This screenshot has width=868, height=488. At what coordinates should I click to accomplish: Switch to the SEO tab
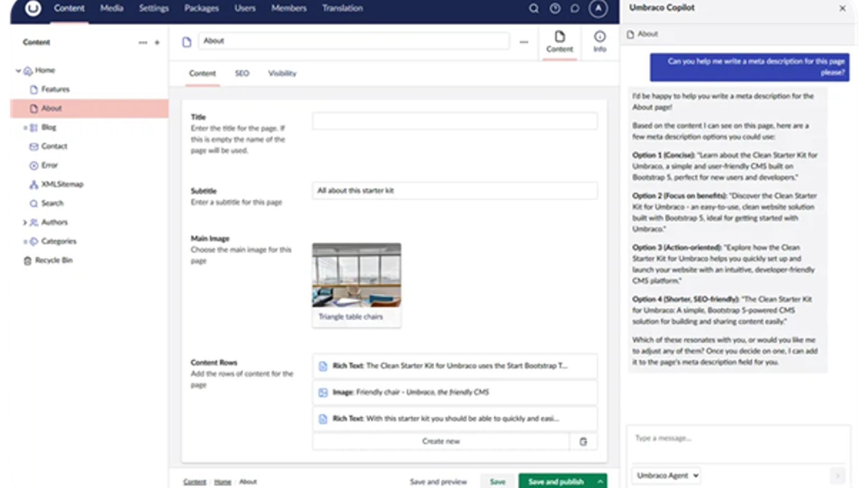pos(242,73)
